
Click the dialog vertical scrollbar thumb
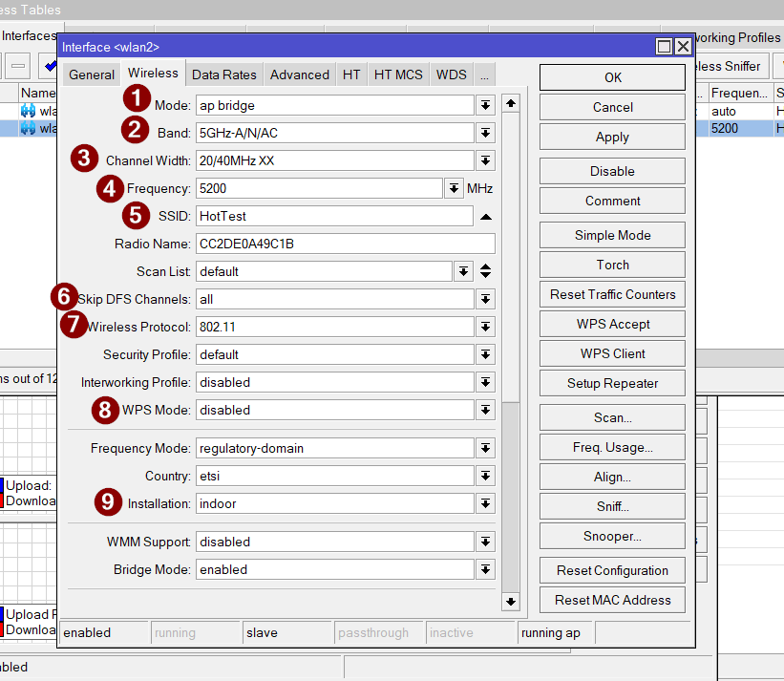(511, 258)
